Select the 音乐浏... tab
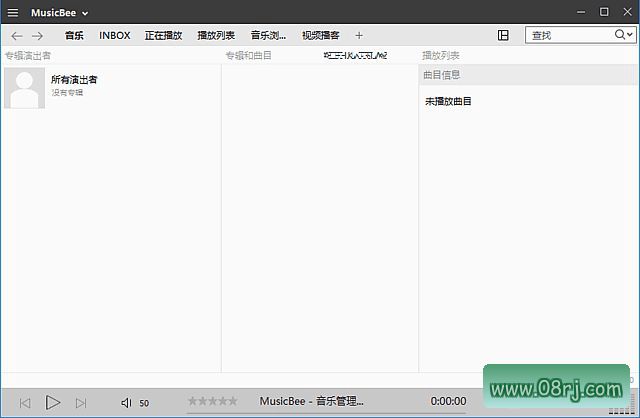Image resolution: width=640 pixels, height=418 pixels. [x=268, y=36]
